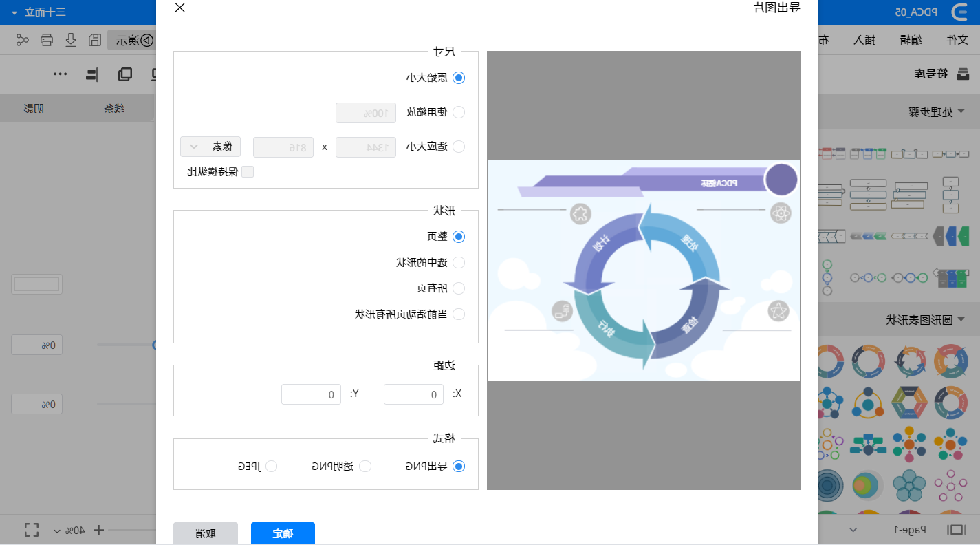Open the 插入 menu
The width and height of the screenshot is (980, 545).
point(864,40)
